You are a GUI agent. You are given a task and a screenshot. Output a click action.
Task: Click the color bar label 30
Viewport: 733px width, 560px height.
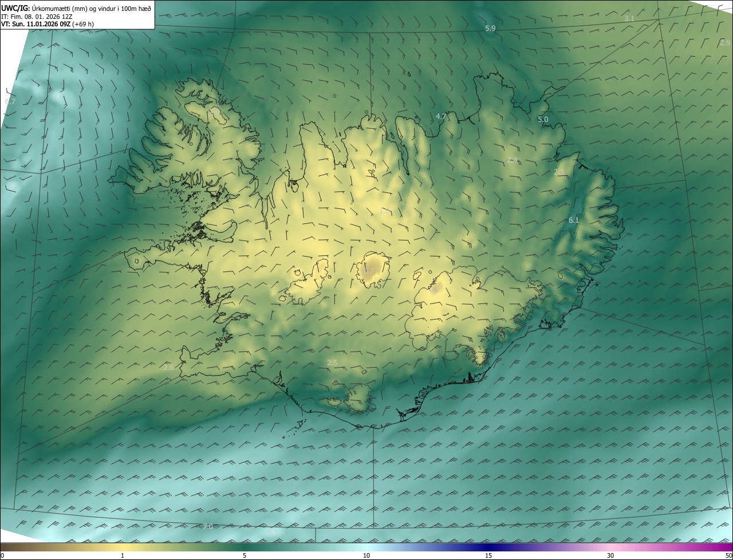click(610, 555)
